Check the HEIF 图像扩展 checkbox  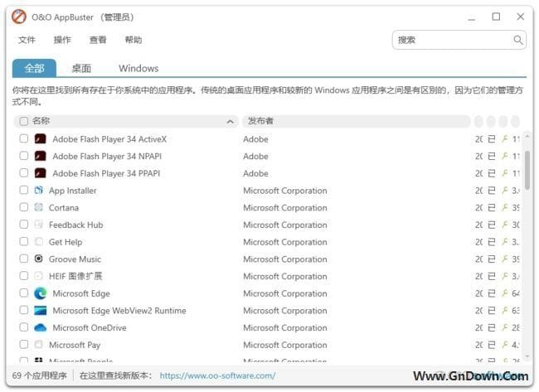[x=24, y=275]
